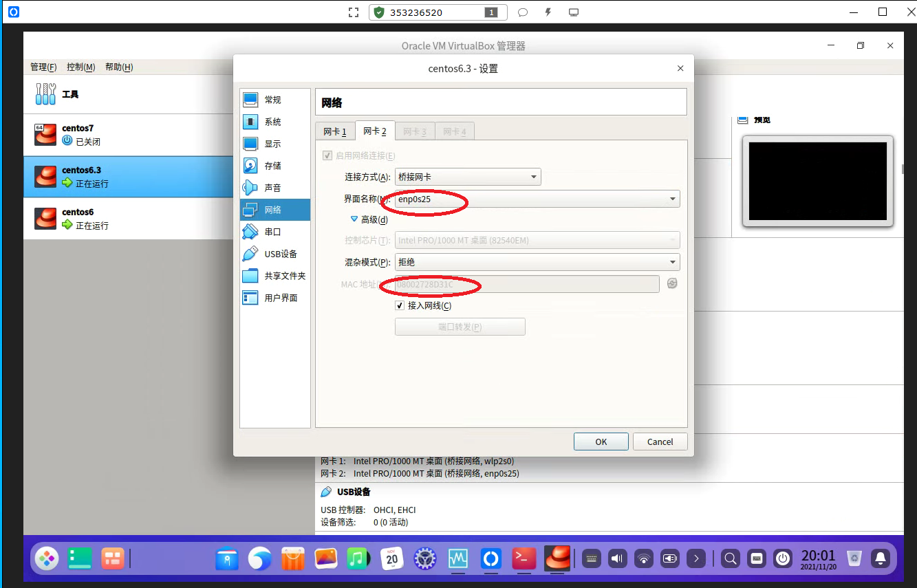
Task: Open the app store shopping bag icon
Action: point(292,558)
